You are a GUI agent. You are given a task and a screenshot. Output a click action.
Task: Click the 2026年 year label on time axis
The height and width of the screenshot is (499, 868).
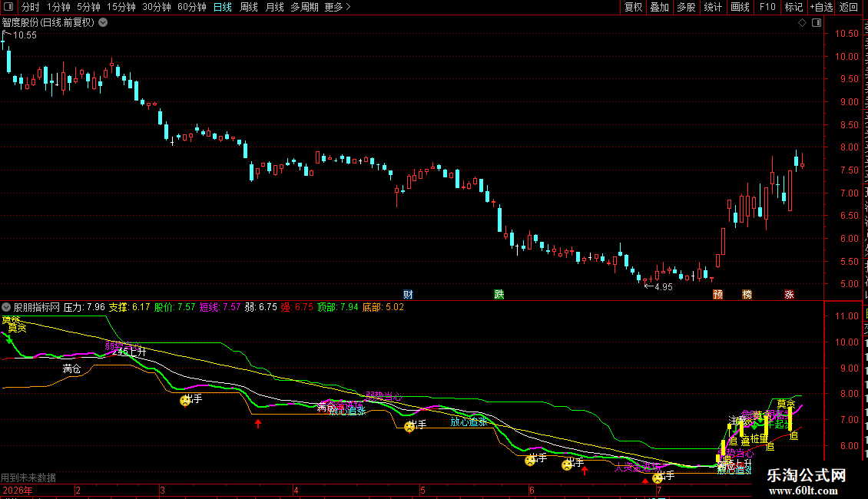point(17,491)
